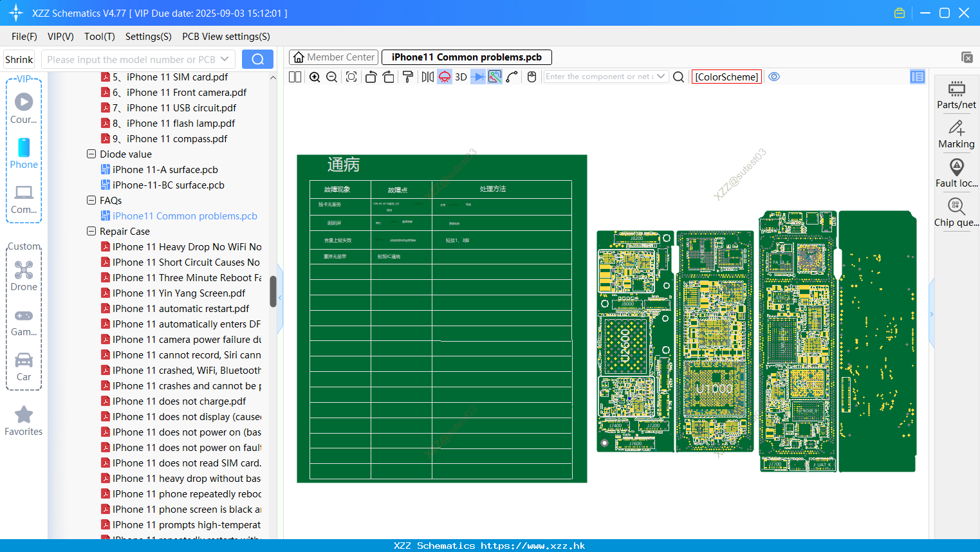The height and width of the screenshot is (552, 980).
Task: Open the ColorScheme selector
Action: pos(726,77)
